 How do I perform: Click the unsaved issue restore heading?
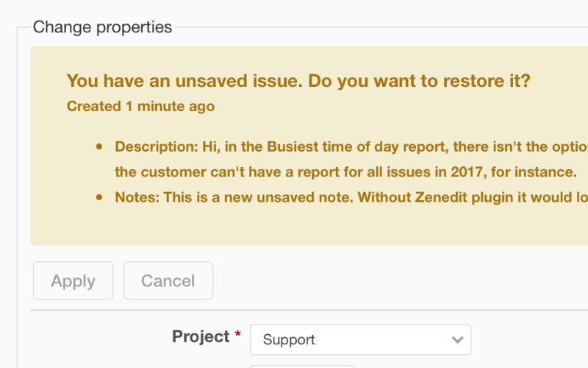tap(298, 81)
